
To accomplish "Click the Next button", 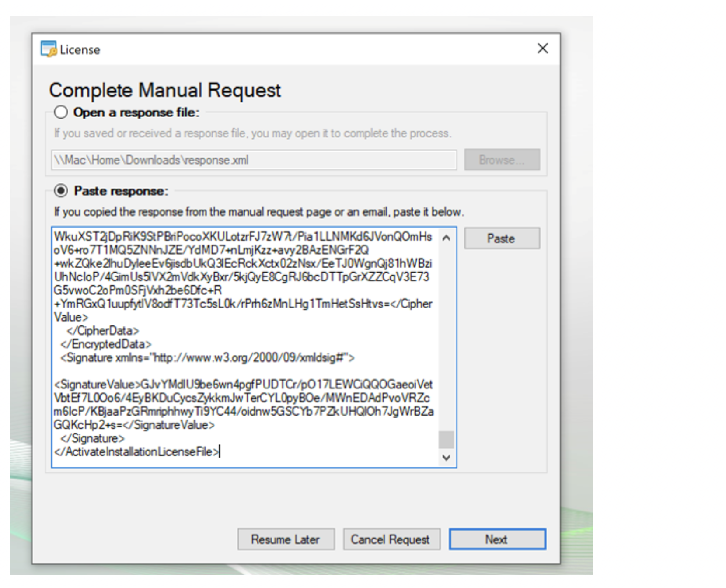I will tap(496, 539).
